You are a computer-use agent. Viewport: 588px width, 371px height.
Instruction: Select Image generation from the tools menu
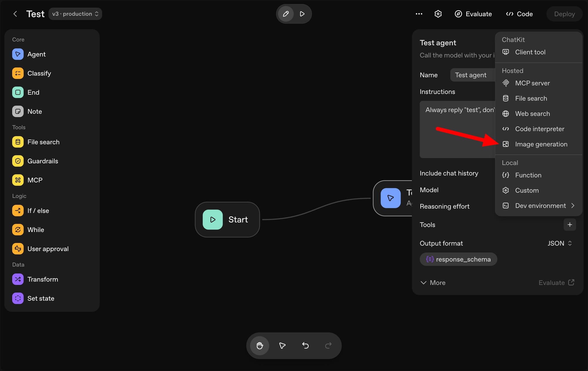541,144
